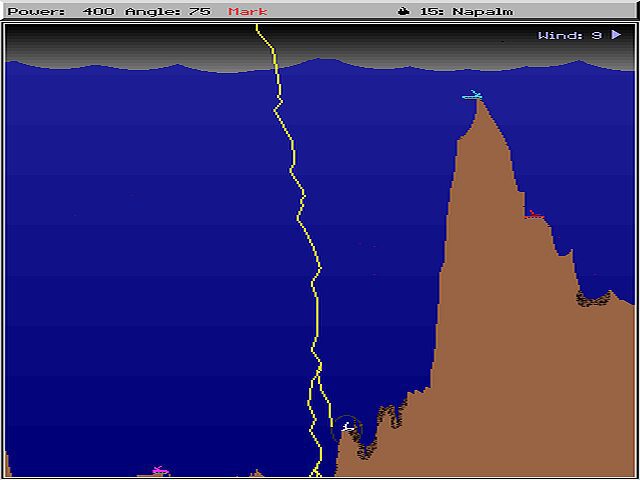
Task: Click the Wind: 9 readout
Action: (570, 36)
